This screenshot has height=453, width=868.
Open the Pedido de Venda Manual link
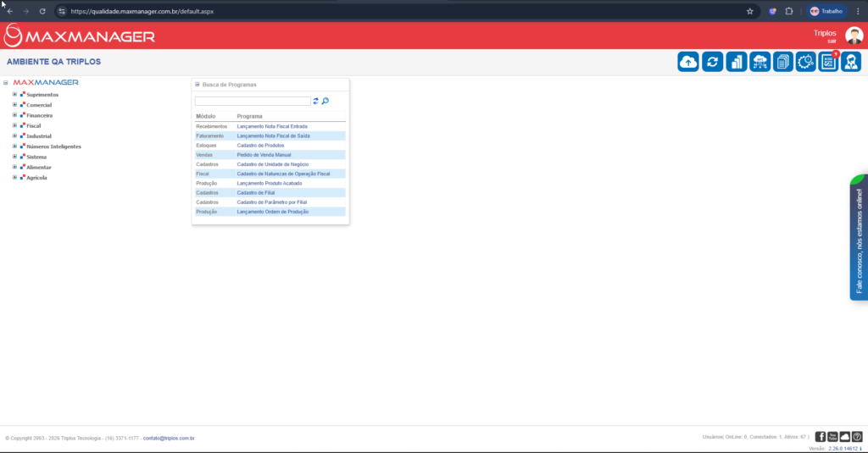[x=264, y=155]
